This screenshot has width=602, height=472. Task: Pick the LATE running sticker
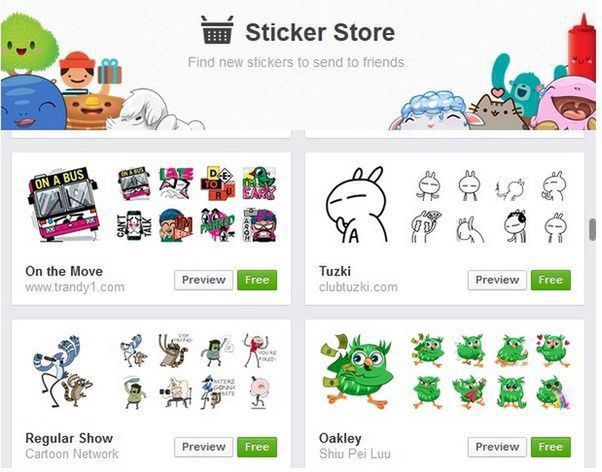pyautogui.click(x=176, y=183)
